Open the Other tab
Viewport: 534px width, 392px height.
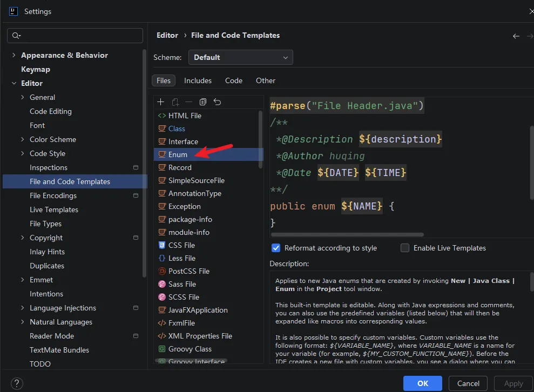tap(266, 80)
